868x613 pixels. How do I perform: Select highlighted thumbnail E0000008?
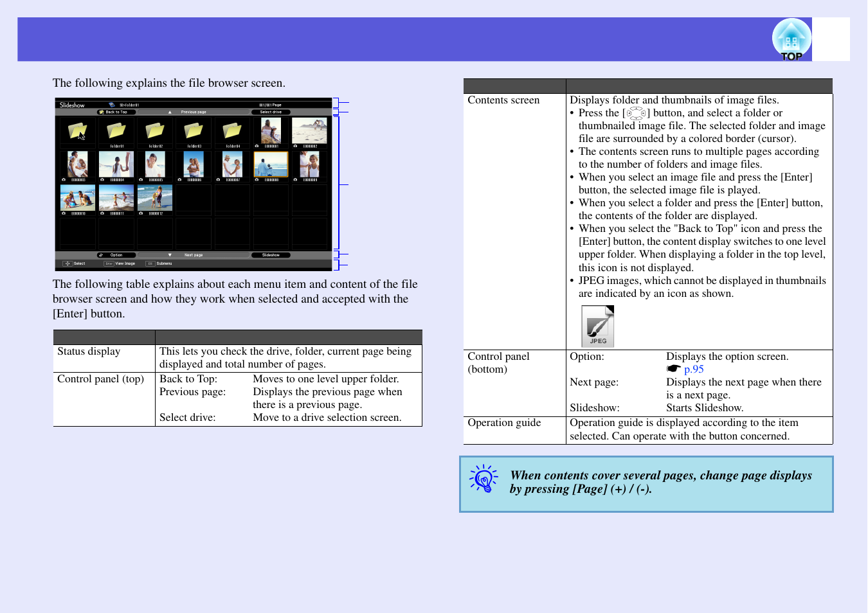[x=271, y=164]
